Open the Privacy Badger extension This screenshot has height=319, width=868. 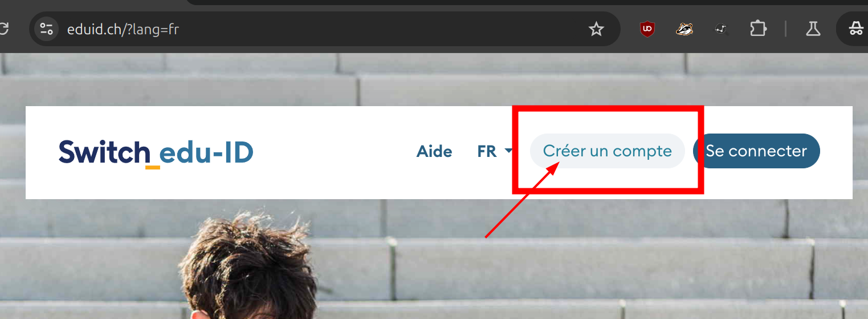coord(684,29)
